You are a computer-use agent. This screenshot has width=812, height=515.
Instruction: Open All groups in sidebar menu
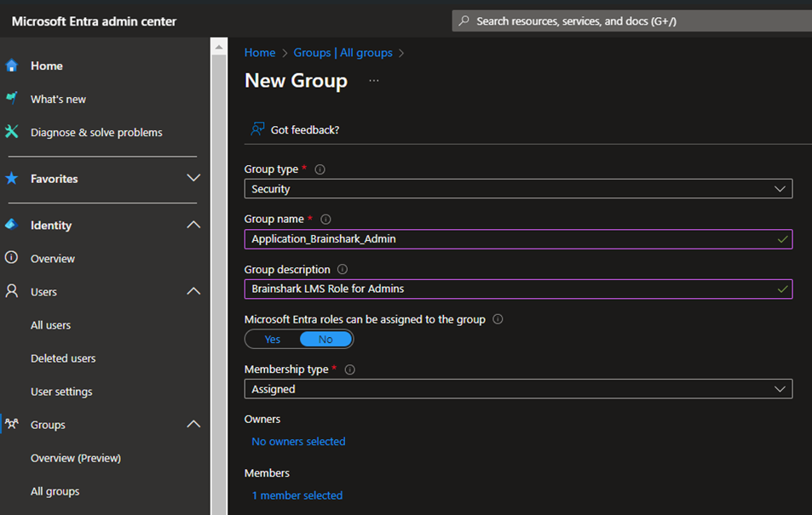(x=55, y=491)
